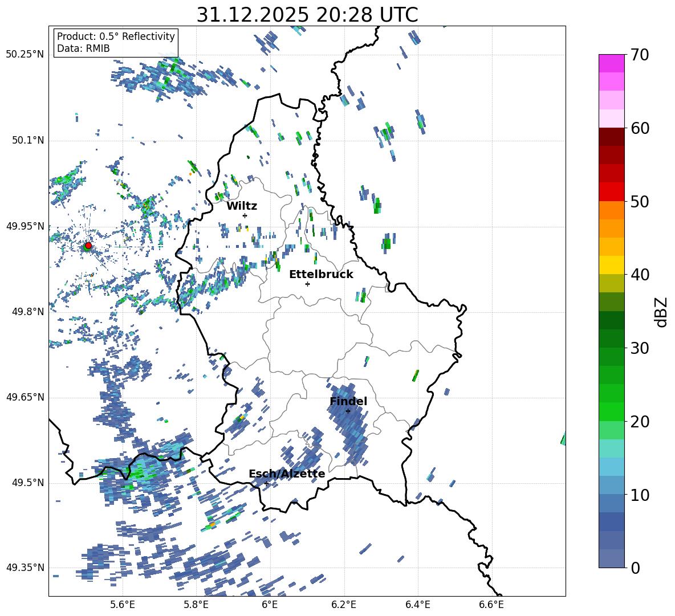Click the Wiltz station cross marker
Viewport: 675px width, 616px height.
click(245, 215)
